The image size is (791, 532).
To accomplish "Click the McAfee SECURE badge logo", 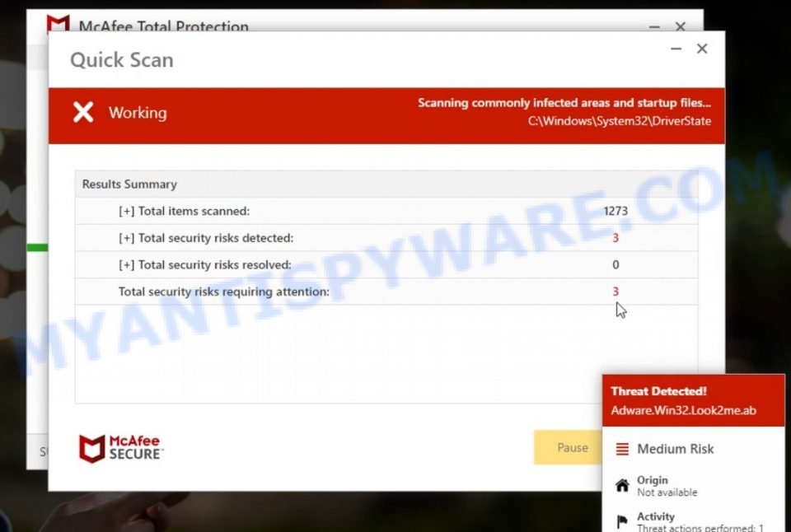I will (120, 448).
